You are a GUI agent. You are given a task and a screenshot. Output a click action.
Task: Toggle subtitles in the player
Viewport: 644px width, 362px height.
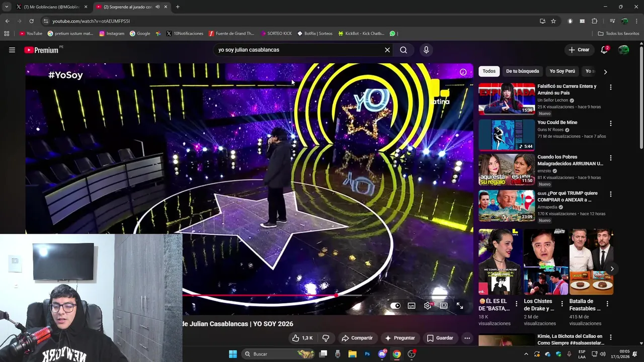click(x=412, y=306)
